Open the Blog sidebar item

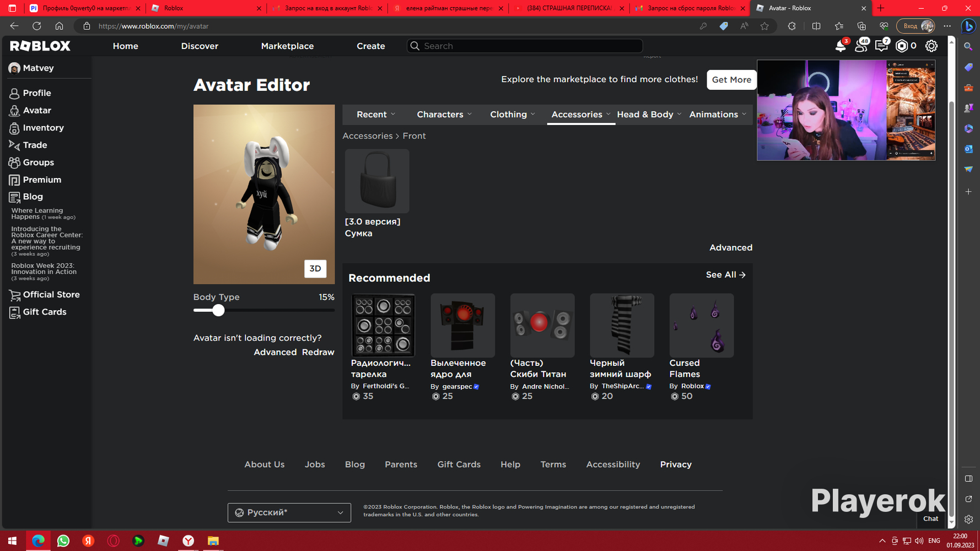33,197
